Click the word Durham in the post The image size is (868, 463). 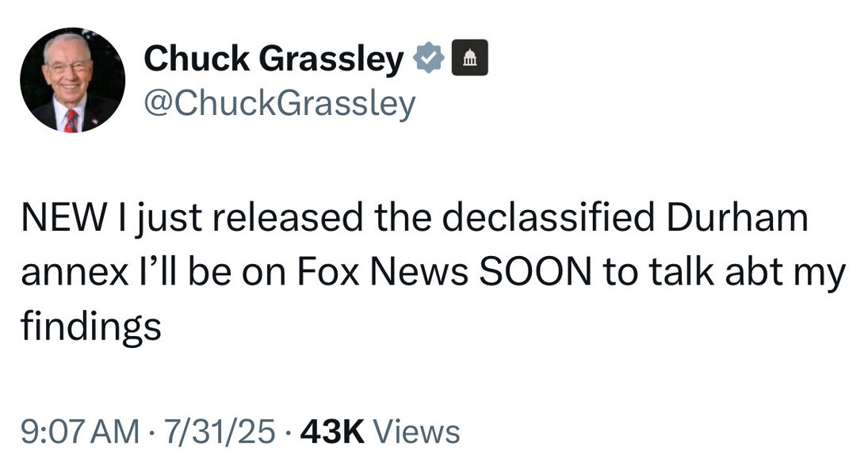[x=736, y=220]
